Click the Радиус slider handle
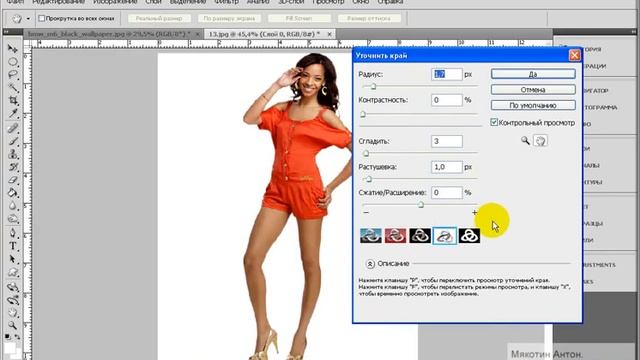Viewport: 640px width, 360px height. coord(373,87)
